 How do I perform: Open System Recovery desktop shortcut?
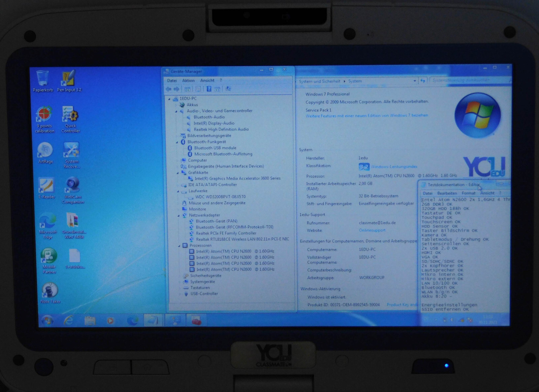(x=71, y=155)
